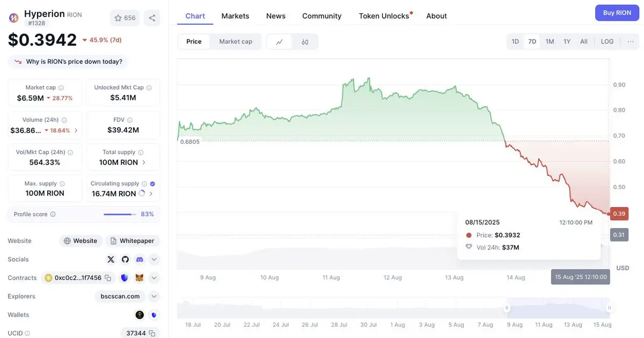Click the Profile score progress bar

[120, 214]
